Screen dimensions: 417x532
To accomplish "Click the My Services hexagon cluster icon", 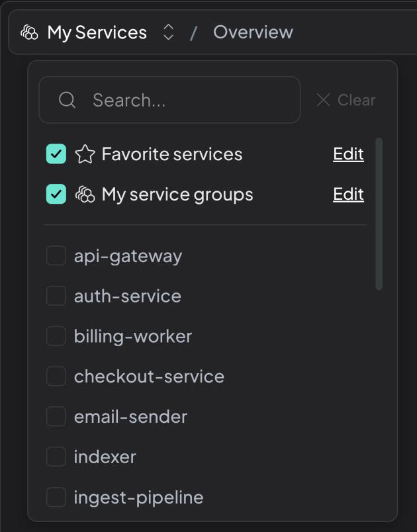I will click(29, 32).
